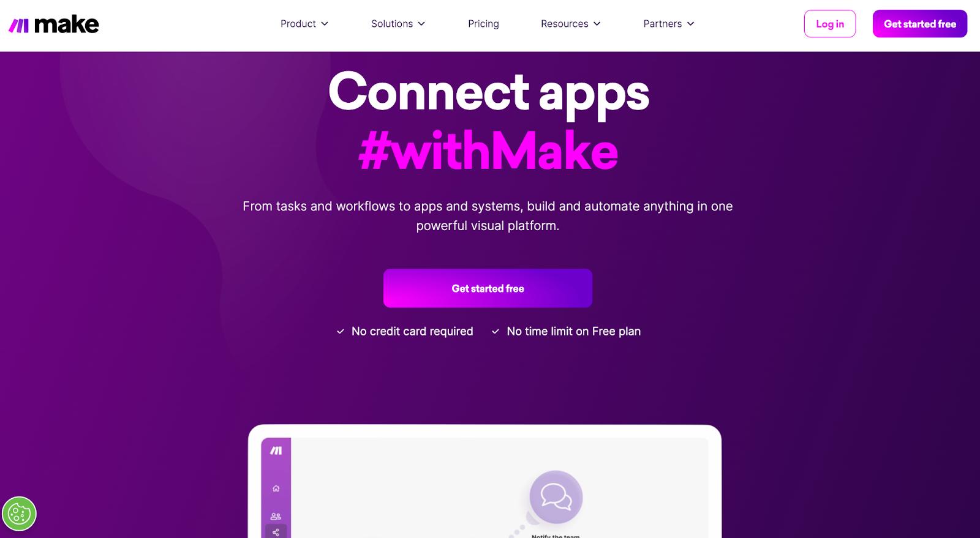Click the home icon in preview sidebar

click(276, 488)
